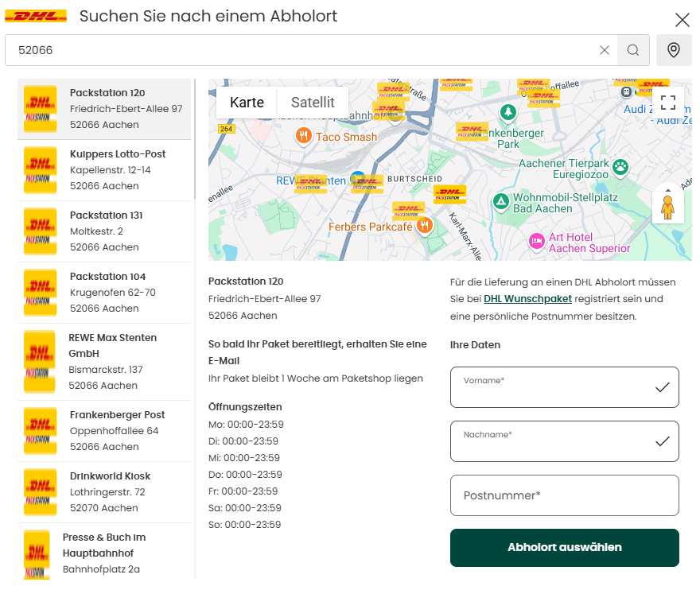Click Frankenberger Park tree marker

click(x=508, y=112)
